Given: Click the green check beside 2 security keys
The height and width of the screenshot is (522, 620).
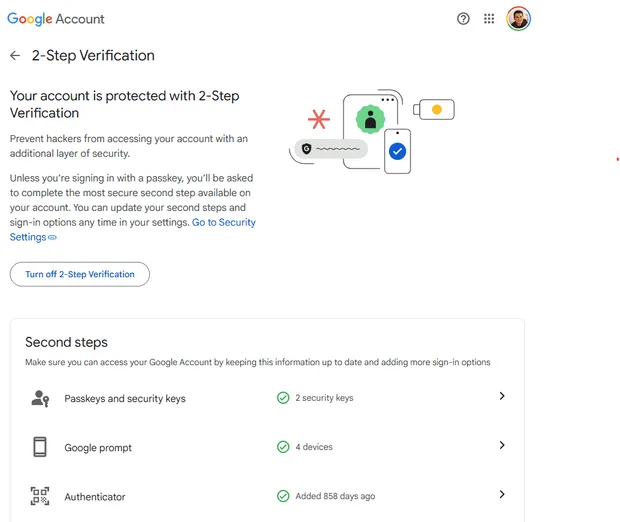Looking at the screenshot, I should (x=283, y=397).
